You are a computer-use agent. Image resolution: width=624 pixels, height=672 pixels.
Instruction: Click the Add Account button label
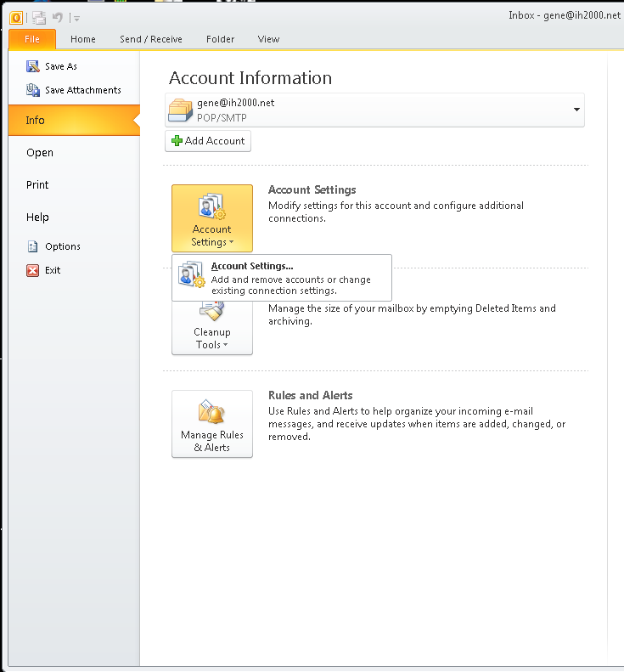click(x=215, y=141)
